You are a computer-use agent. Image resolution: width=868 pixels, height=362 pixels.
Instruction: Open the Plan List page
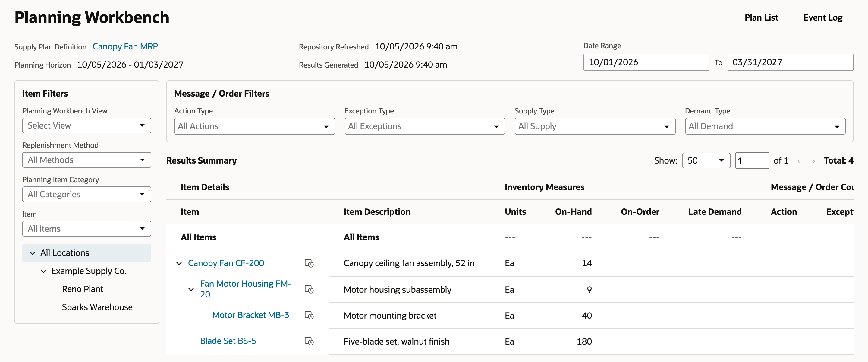point(761,17)
